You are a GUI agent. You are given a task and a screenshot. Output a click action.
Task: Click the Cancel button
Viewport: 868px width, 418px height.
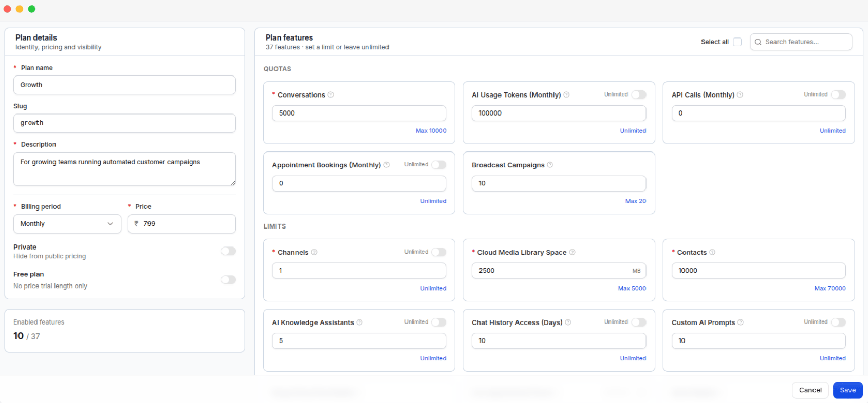(x=810, y=390)
